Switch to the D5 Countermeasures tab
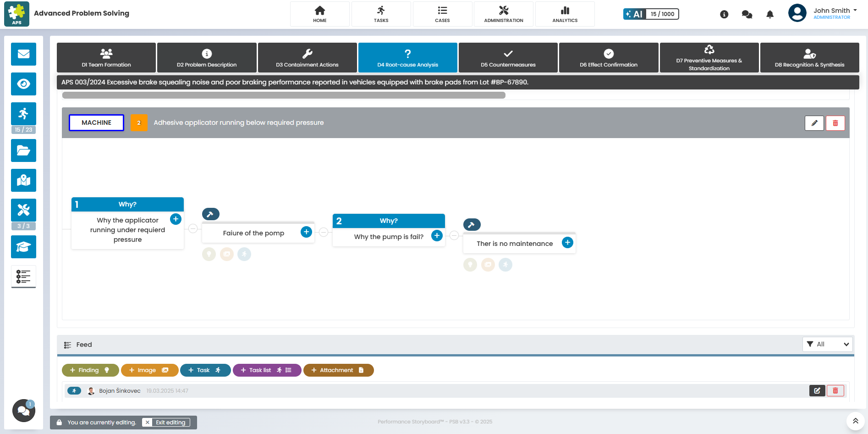The height and width of the screenshot is (434, 868). [x=508, y=57]
